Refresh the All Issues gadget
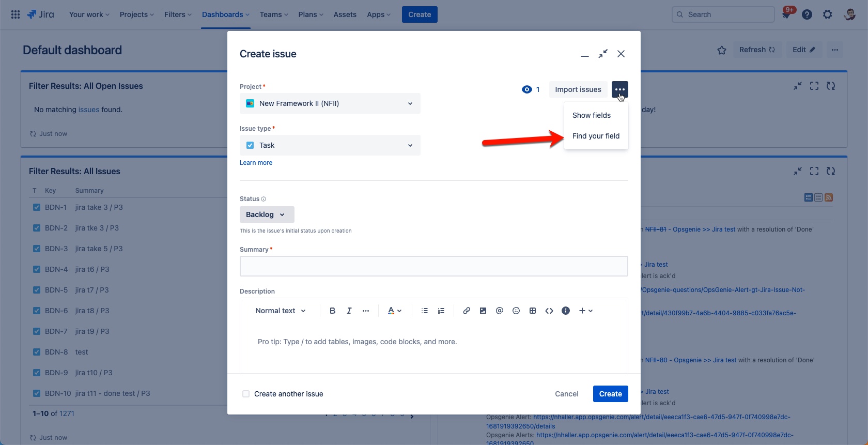Viewport: 868px width, 445px height. click(831, 171)
